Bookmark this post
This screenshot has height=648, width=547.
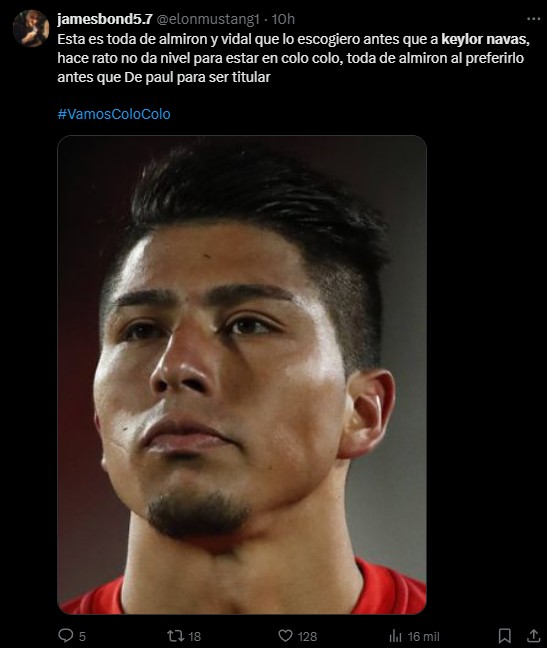coord(504,636)
